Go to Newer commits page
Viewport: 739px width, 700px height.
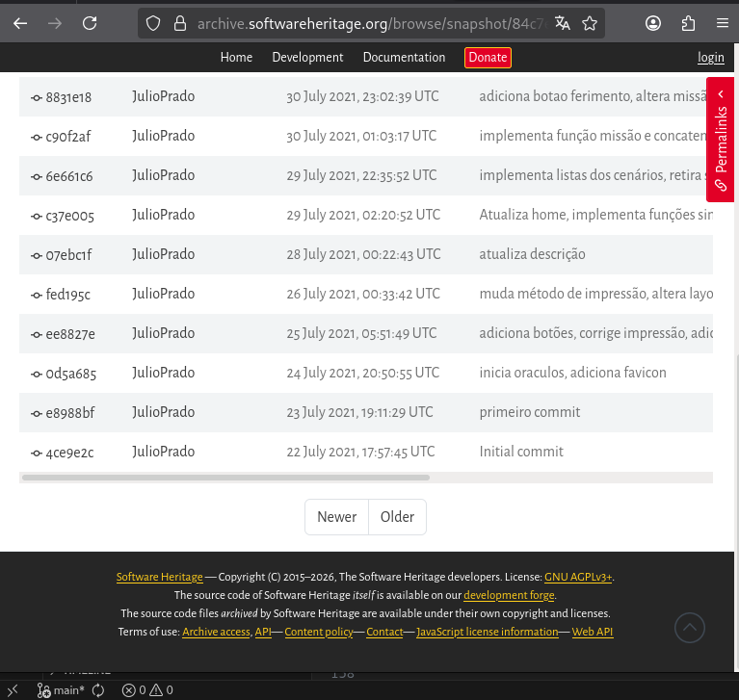[x=336, y=517]
